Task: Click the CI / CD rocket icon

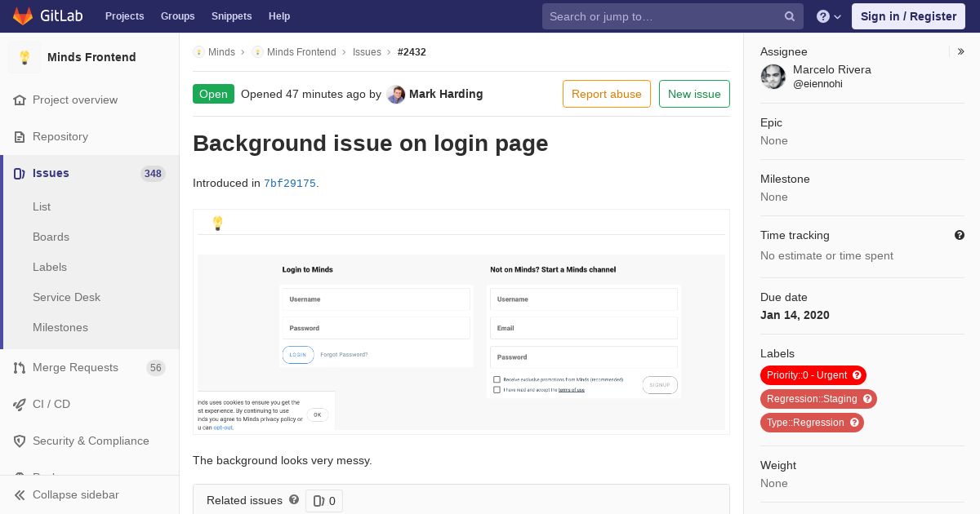Action: (20, 404)
